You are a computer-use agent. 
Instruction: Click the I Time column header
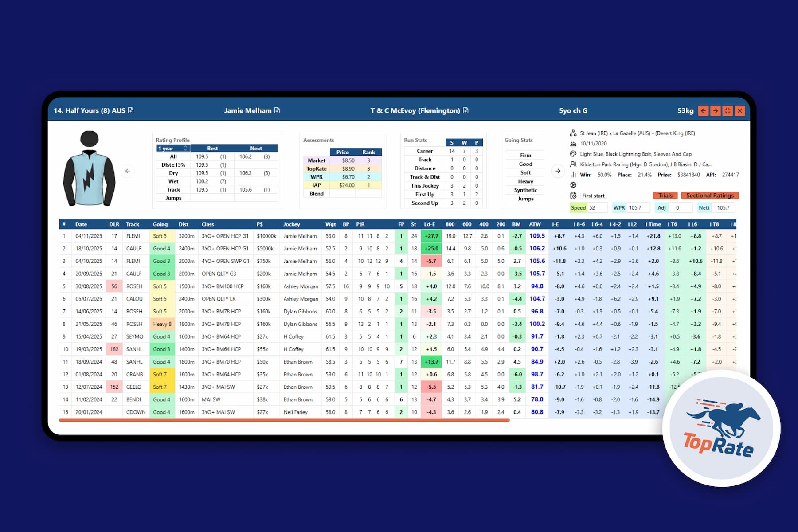coord(653,224)
